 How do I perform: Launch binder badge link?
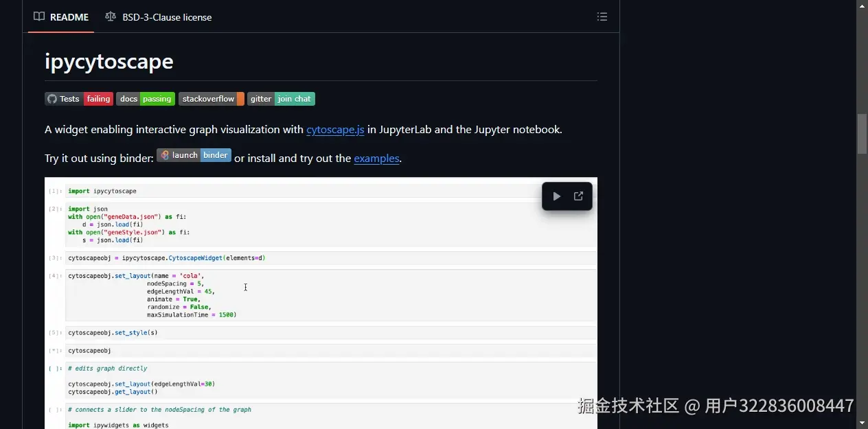tap(194, 155)
